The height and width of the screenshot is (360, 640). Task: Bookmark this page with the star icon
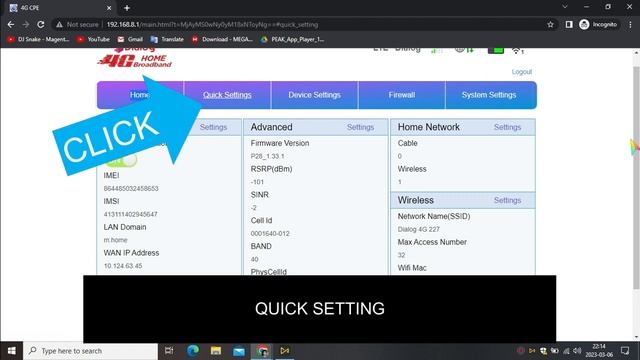[550, 24]
